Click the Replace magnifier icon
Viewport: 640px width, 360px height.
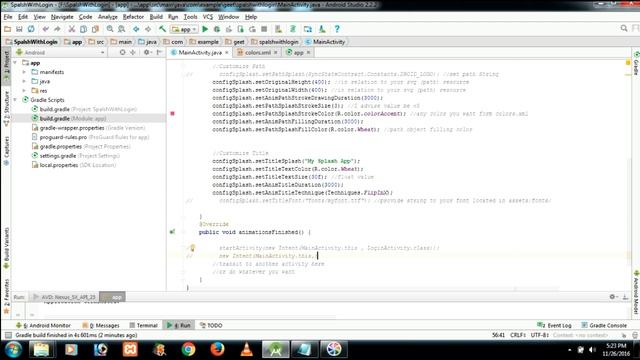point(122,29)
